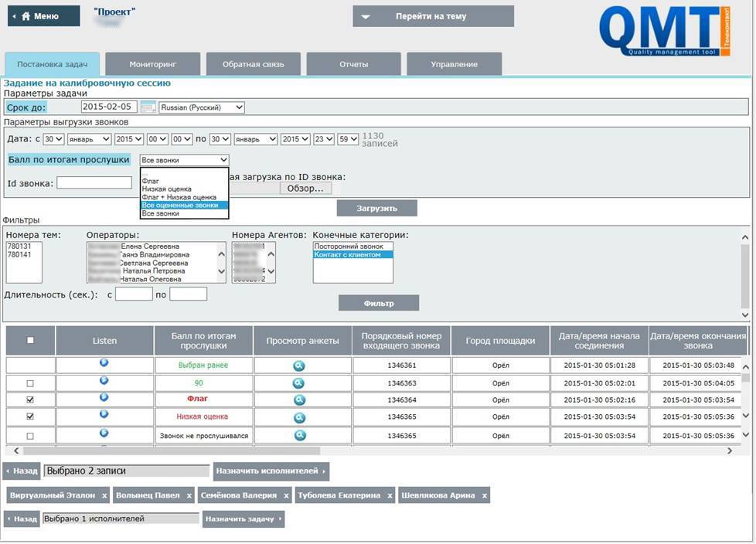The height and width of the screenshot is (544, 756).
Task: Choose Флаг + Низкая оценка option
Action: coord(184,197)
